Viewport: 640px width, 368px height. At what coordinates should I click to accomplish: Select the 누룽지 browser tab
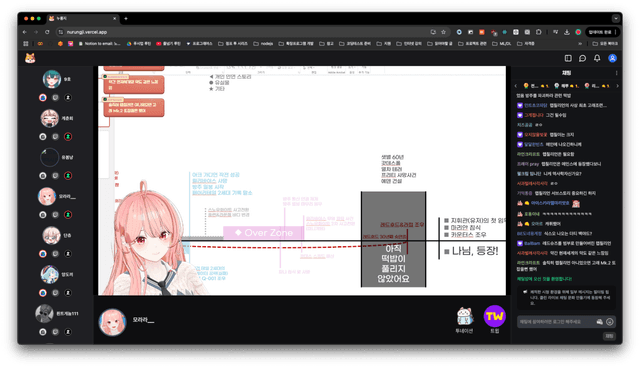pos(82,18)
